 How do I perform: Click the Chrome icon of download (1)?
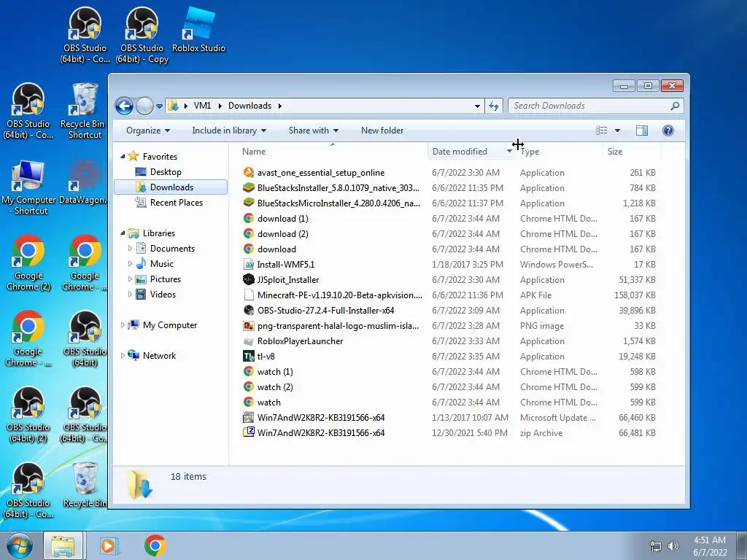click(248, 219)
